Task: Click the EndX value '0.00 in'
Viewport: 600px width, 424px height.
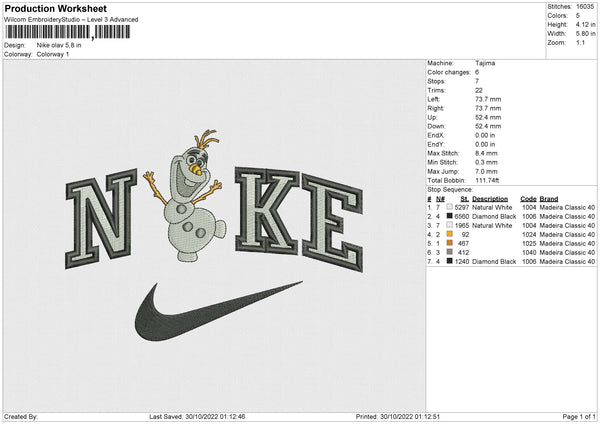Action: tap(485, 135)
